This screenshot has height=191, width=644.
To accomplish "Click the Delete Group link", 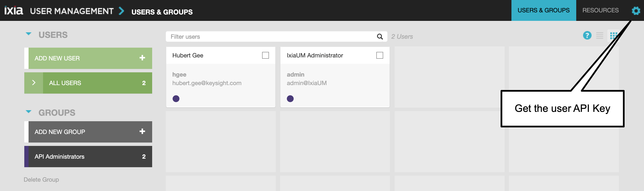I will coord(41,180).
